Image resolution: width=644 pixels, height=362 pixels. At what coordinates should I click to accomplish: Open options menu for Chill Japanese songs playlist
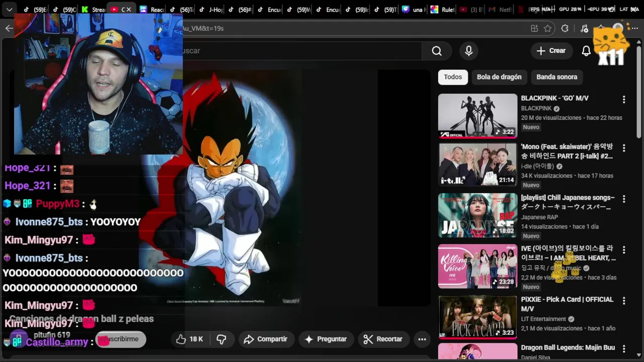(624, 199)
